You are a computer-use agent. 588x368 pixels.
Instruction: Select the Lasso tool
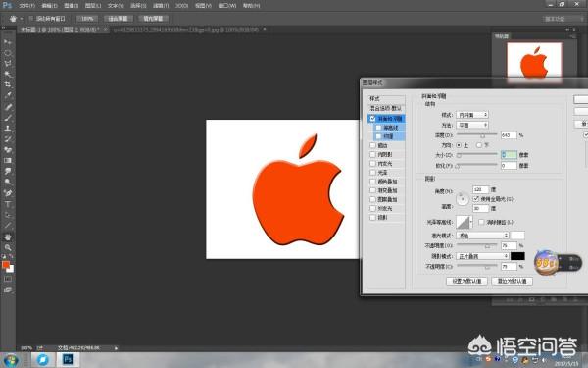[8, 63]
